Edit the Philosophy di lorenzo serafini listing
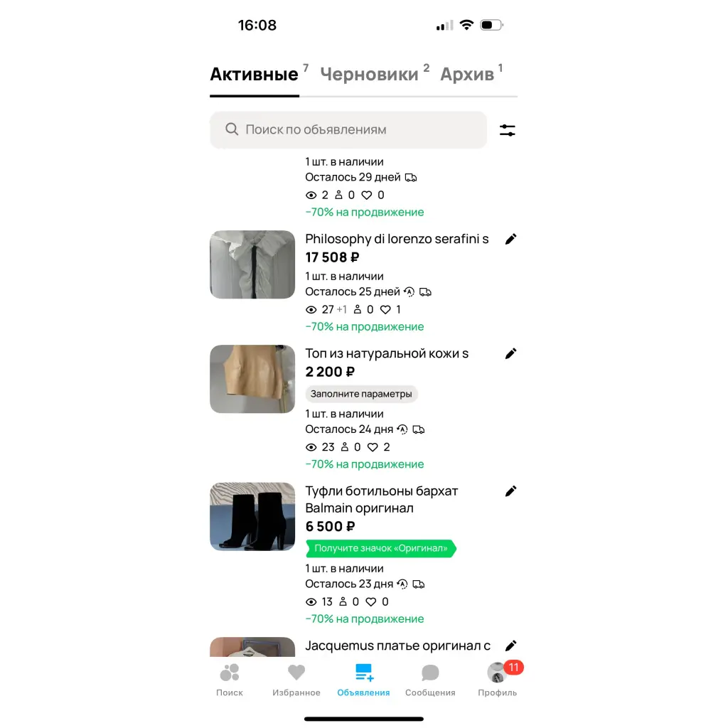The image size is (728, 728). coord(510,239)
